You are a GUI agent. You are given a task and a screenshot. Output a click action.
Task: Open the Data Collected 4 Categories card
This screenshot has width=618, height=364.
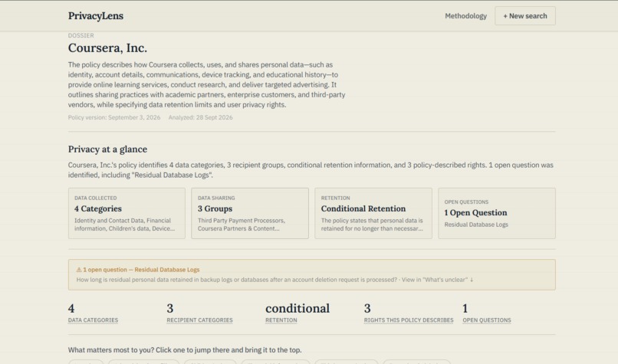[127, 213]
